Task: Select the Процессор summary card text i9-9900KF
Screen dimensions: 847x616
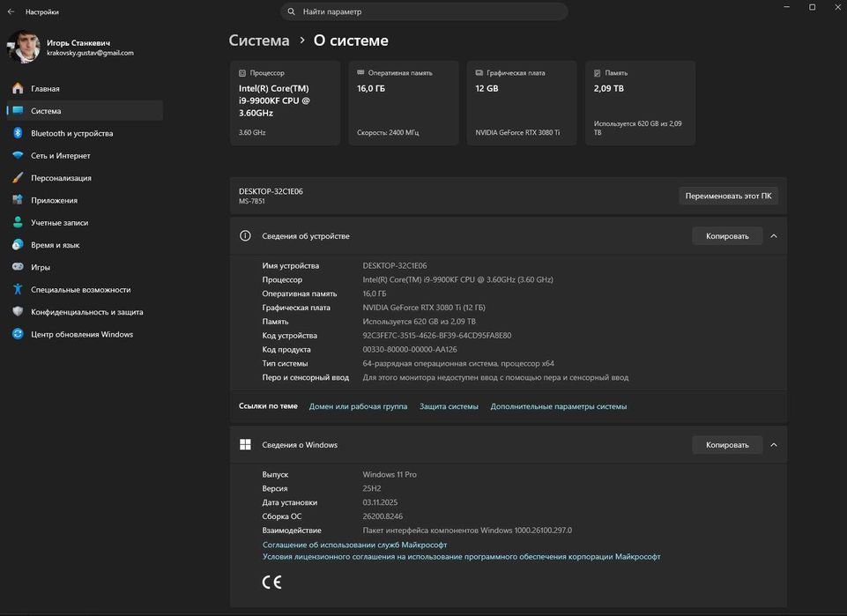Action: click(x=274, y=100)
